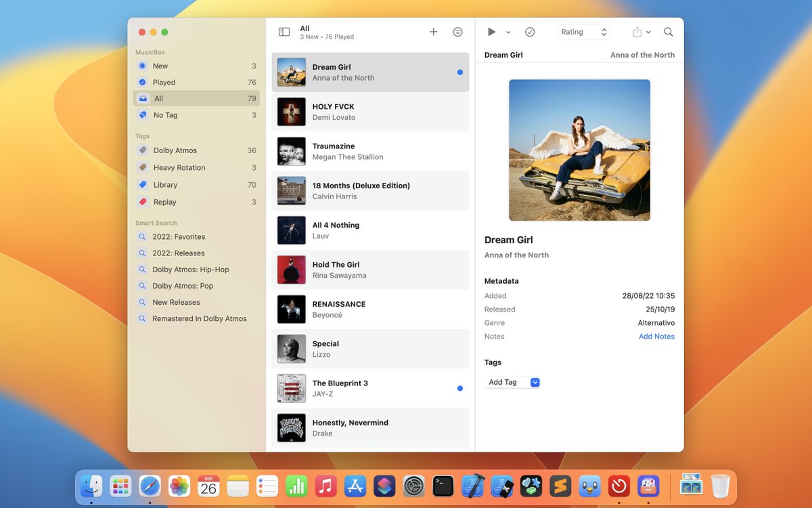Expand the play options chevron
Screen dimensions: 812x508
point(508,33)
